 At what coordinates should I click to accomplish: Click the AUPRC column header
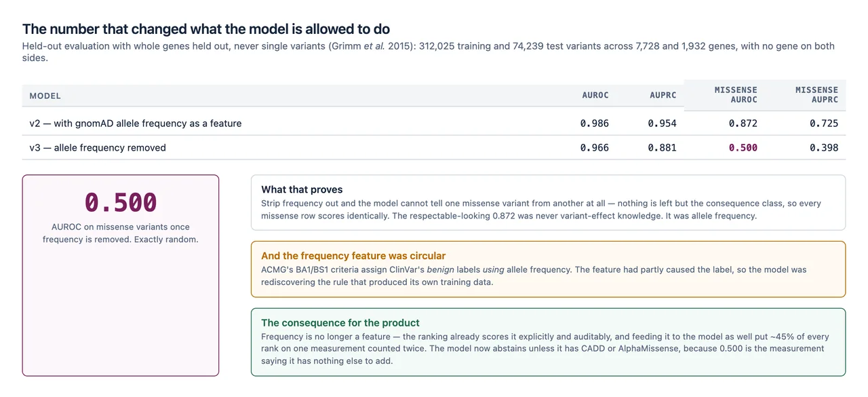click(663, 95)
